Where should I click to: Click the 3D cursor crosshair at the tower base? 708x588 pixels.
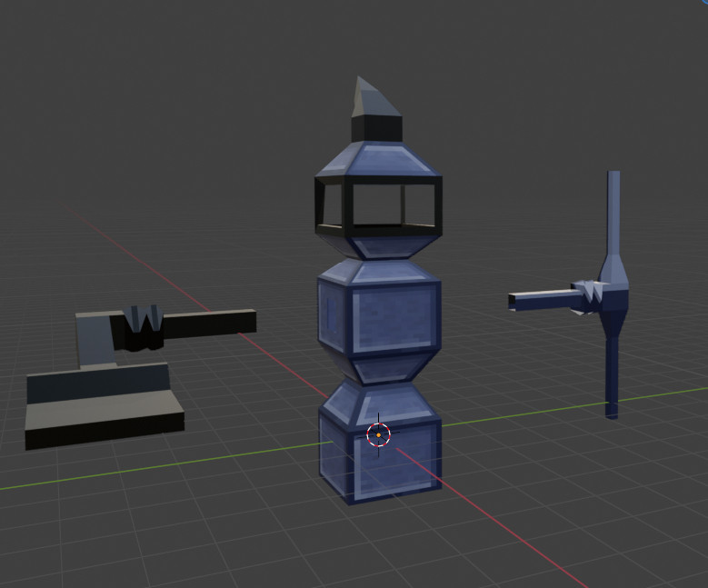tap(378, 435)
